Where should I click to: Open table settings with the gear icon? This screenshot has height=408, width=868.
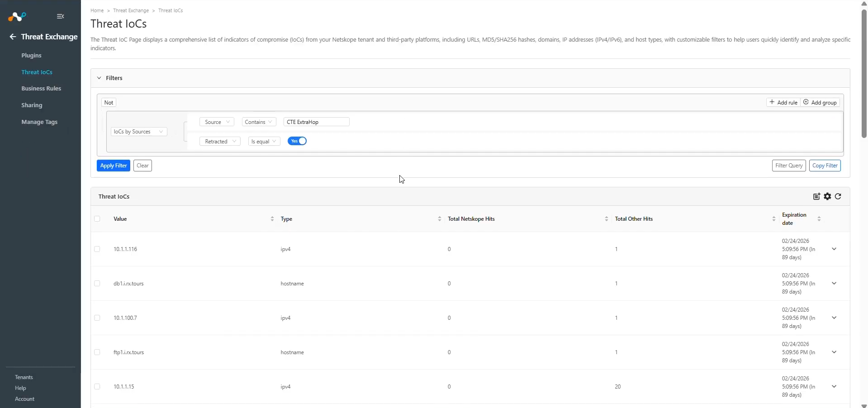coord(827,196)
